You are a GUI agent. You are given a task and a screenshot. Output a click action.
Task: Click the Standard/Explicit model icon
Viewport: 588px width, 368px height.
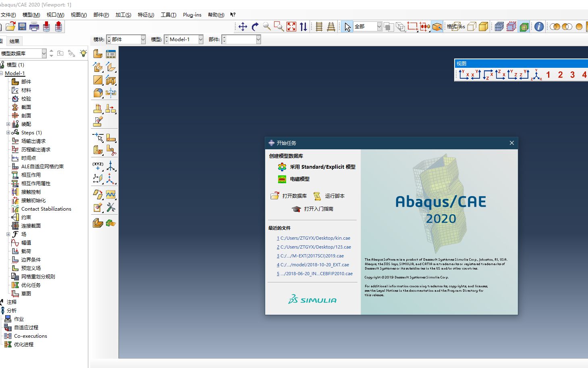point(282,167)
